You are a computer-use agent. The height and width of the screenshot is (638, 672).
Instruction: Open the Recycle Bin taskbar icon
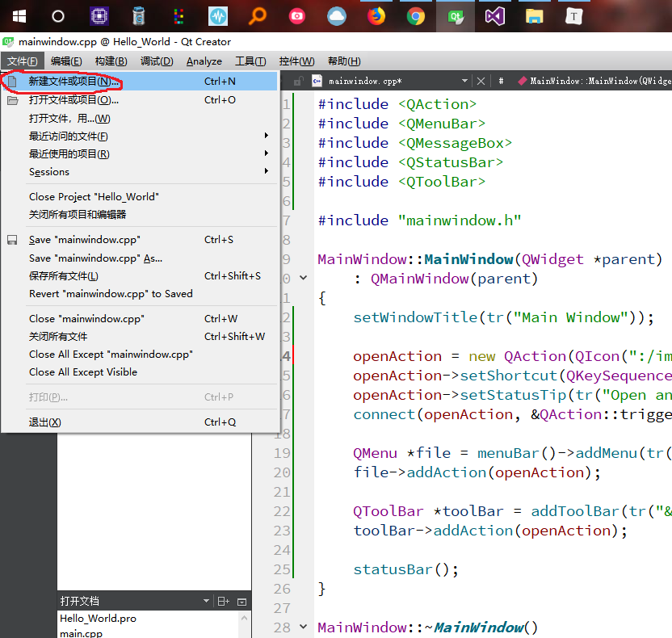click(138, 16)
